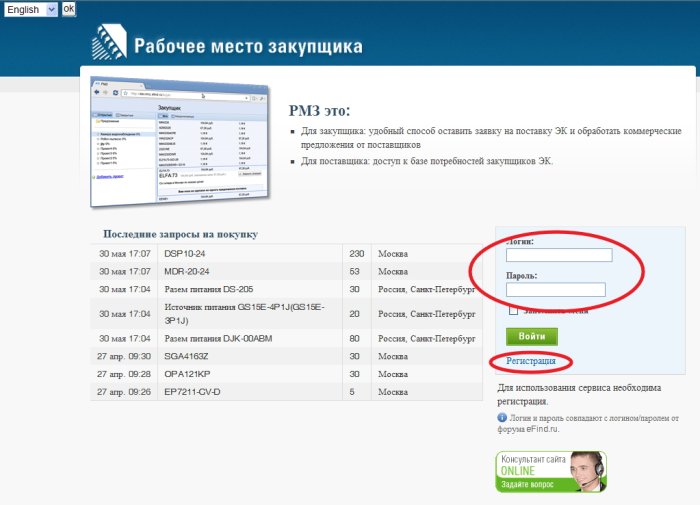Click the consultant headset photo

[587, 470]
